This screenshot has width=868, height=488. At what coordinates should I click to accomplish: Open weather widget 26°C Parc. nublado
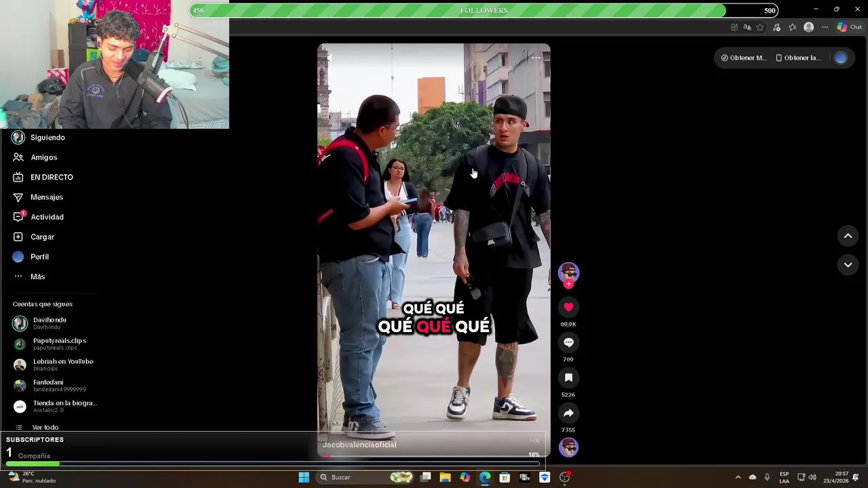point(32,477)
